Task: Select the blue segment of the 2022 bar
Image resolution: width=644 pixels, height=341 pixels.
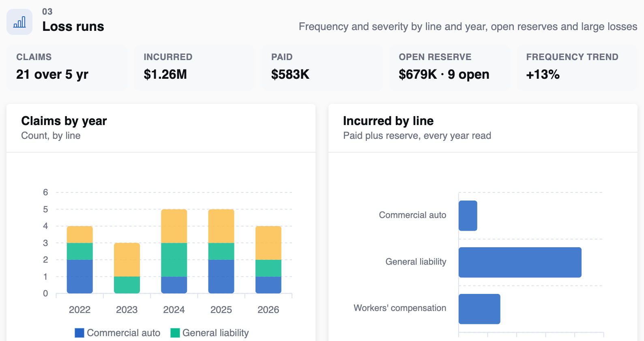Action: coord(80,276)
